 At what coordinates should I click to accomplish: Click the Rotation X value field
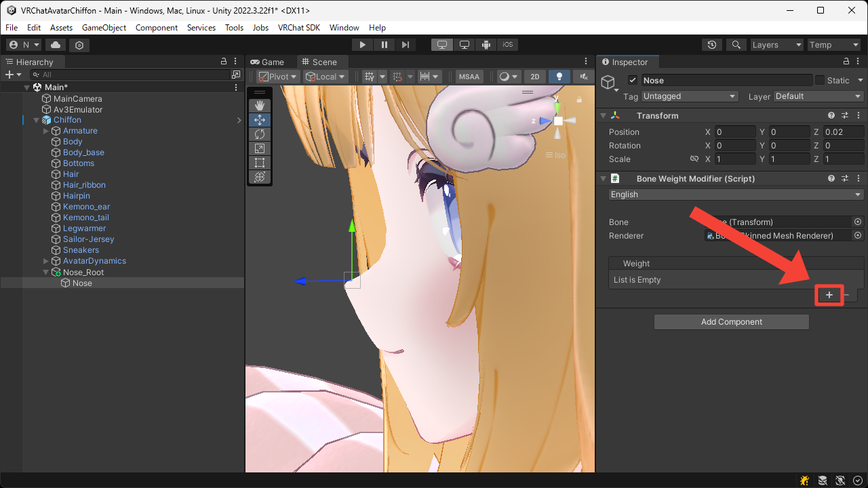[735, 145]
